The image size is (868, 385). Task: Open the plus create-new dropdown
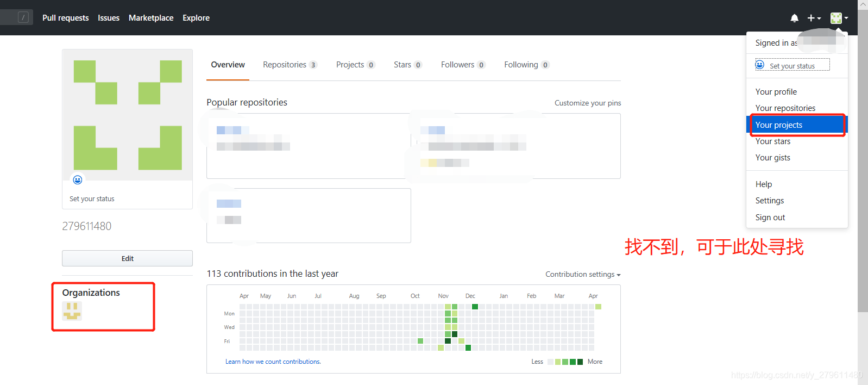814,18
